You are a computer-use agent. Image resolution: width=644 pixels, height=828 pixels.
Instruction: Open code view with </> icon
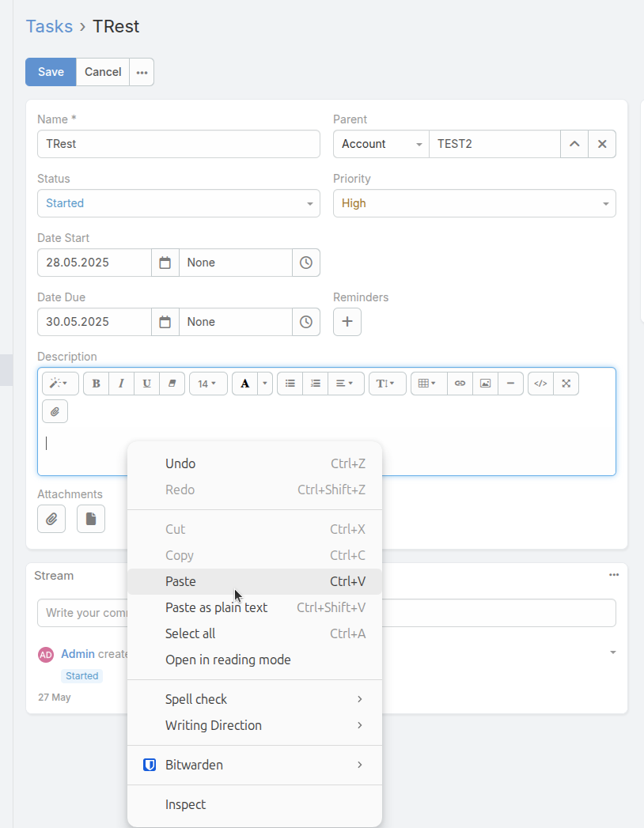tap(540, 384)
